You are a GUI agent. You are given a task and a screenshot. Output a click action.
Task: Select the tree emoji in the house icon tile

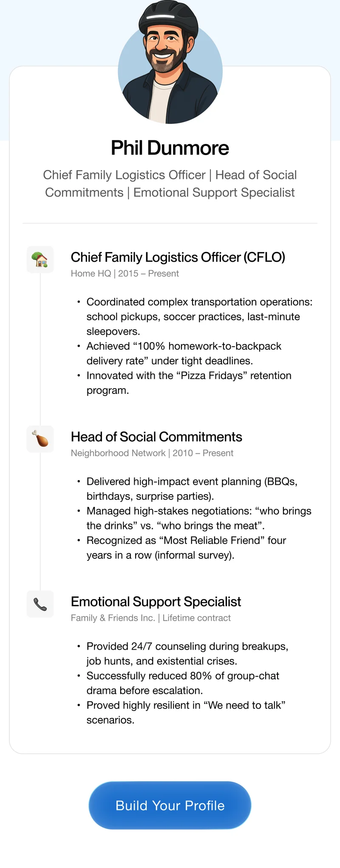(36, 257)
